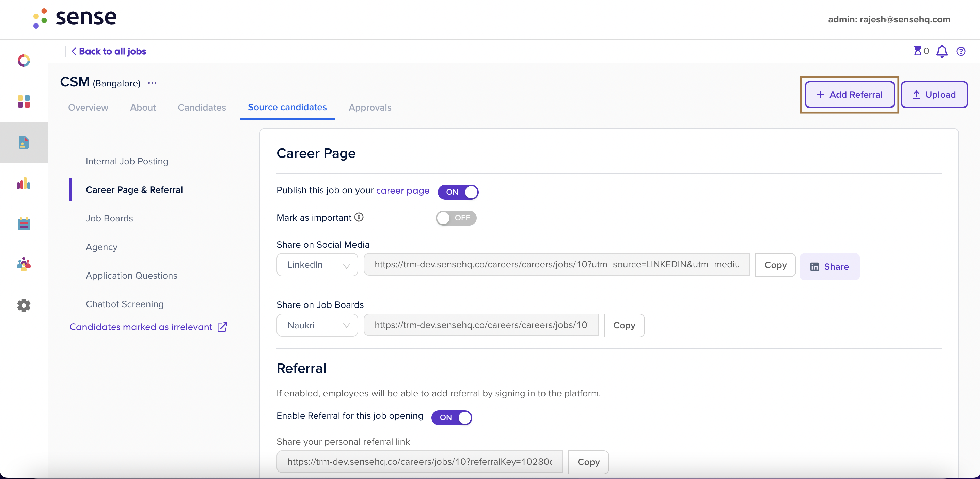Click the personal referral link field

420,462
